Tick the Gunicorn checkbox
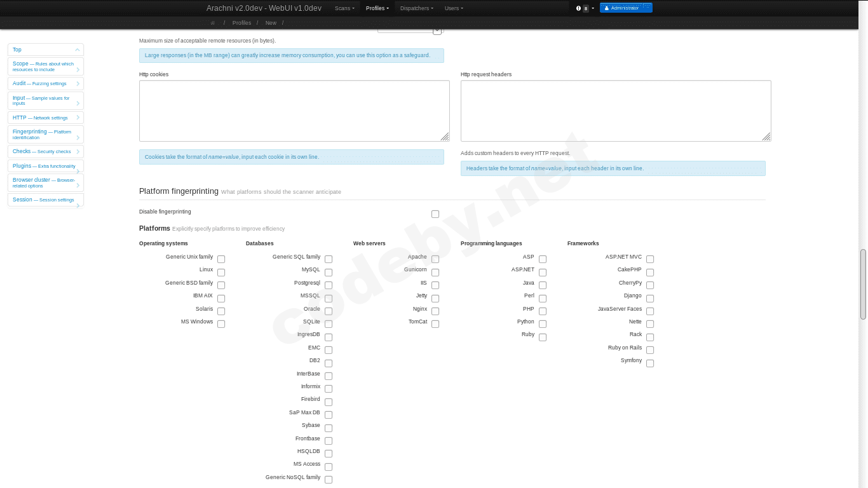Viewport: 868px width, 488px height. [x=435, y=273]
